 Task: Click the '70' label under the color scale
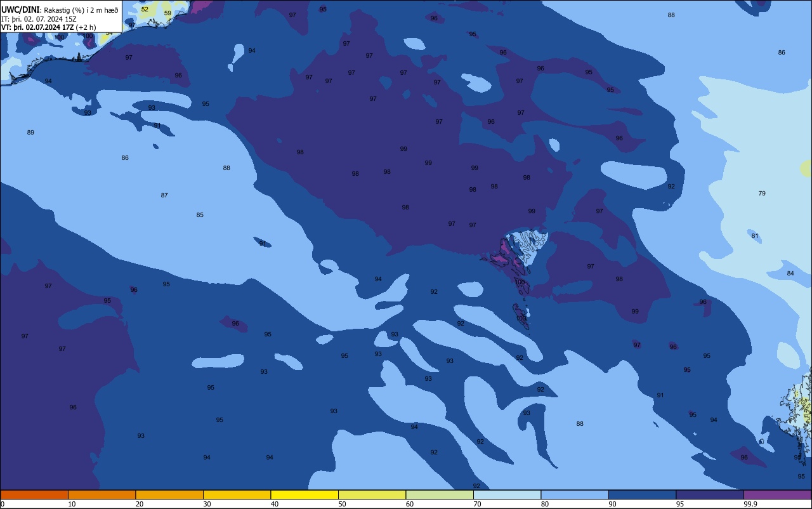[477, 504]
